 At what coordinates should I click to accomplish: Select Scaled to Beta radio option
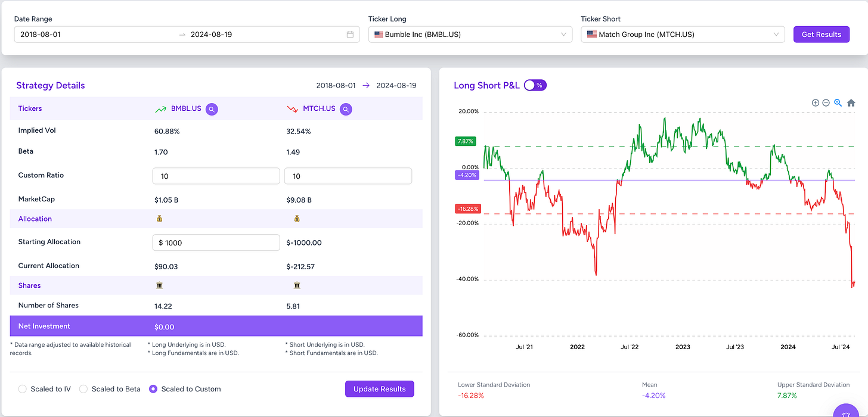(83, 389)
